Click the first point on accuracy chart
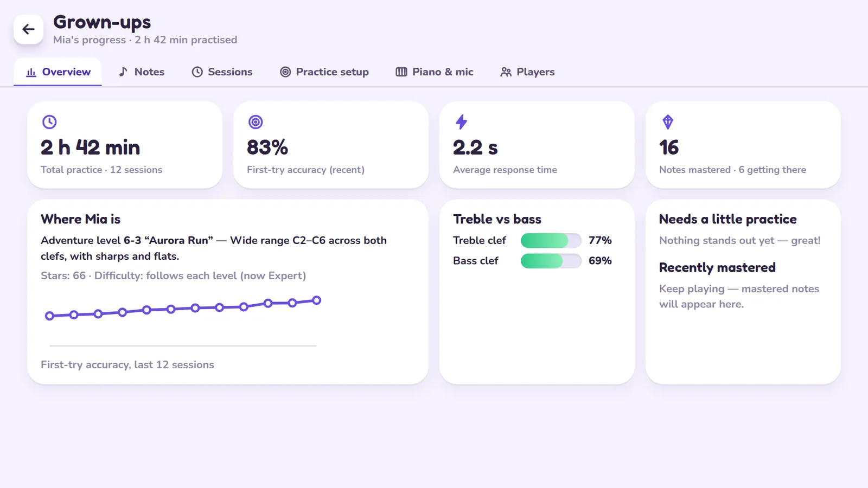868x488 pixels. (49, 316)
